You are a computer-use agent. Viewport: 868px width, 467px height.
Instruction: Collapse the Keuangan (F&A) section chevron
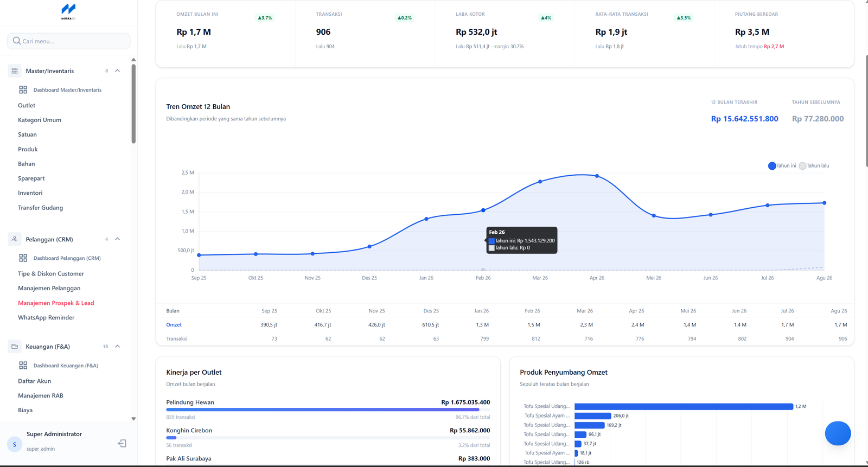click(117, 346)
